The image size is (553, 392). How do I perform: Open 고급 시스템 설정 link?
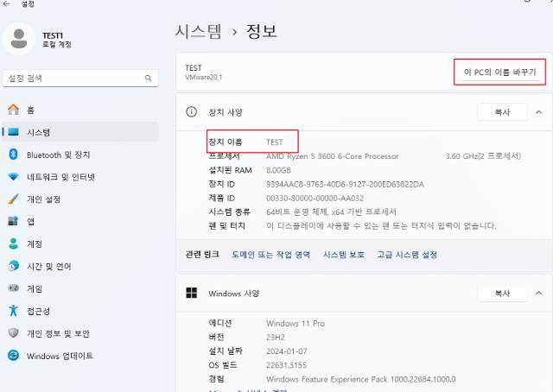tap(407, 255)
